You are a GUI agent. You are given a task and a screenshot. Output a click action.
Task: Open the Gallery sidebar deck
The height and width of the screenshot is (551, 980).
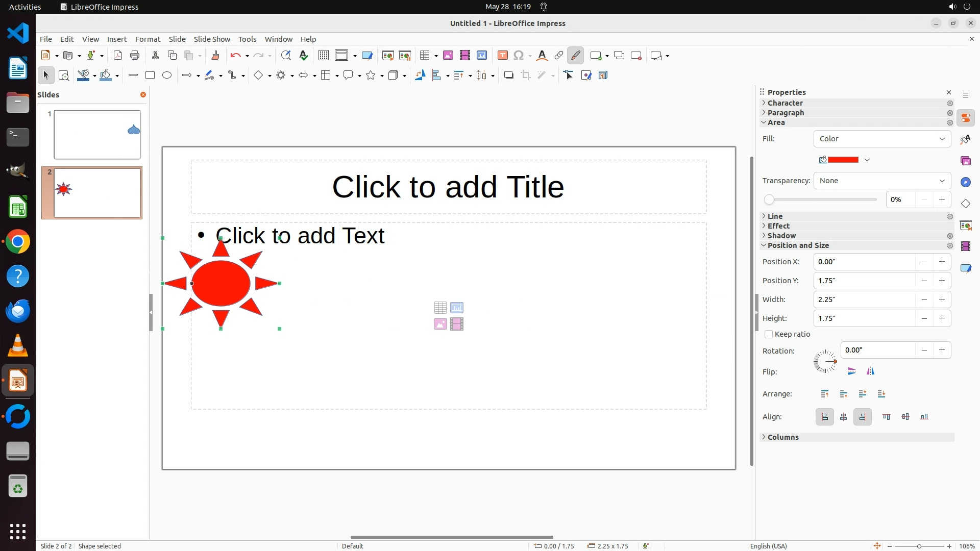pyautogui.click(x=965, y=161)
